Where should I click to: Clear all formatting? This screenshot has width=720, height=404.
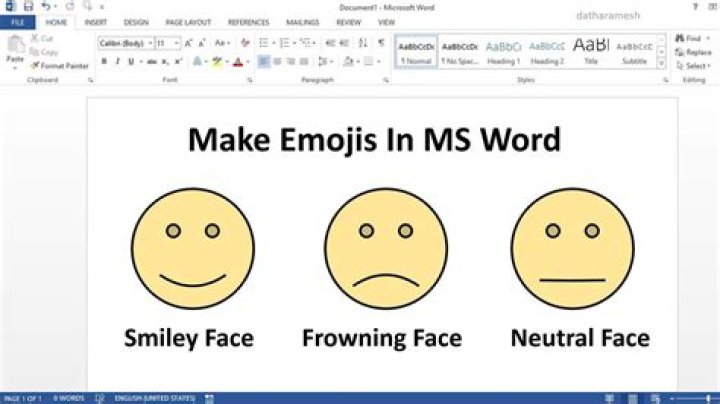pyautogui.click(x=245, y=43)
